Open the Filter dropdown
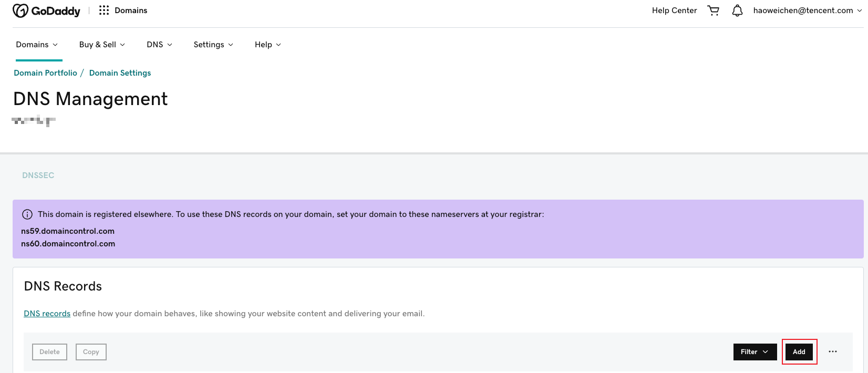This screenshot has width=868, height=373. [x=755, y=352]
